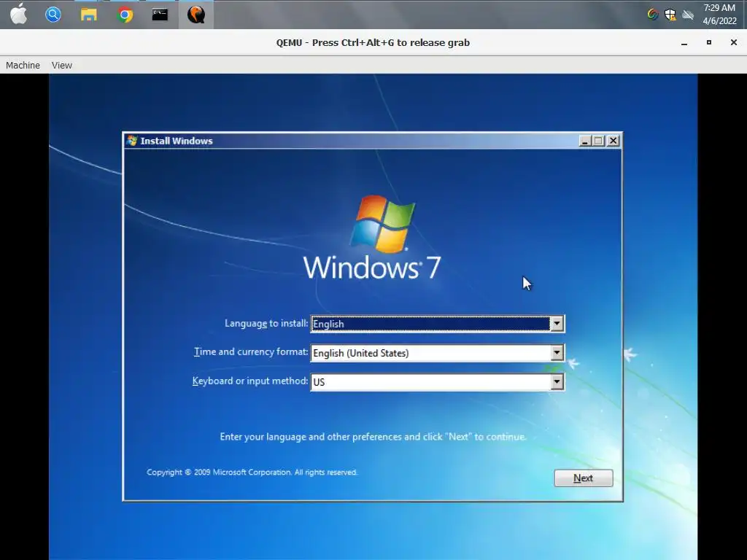Maximize the Install Windows dialog

click(x=600, y=141)
